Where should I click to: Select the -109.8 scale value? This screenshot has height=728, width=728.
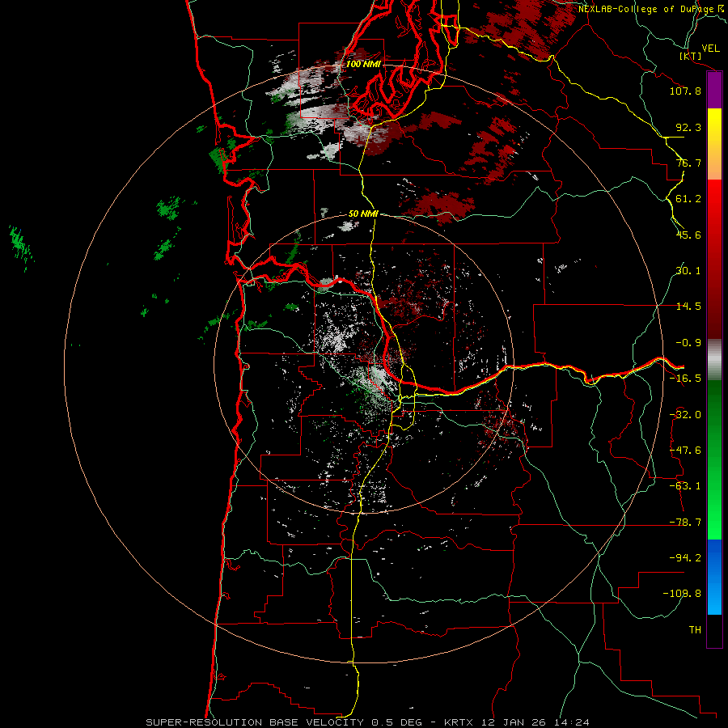[x=682, y=594]
